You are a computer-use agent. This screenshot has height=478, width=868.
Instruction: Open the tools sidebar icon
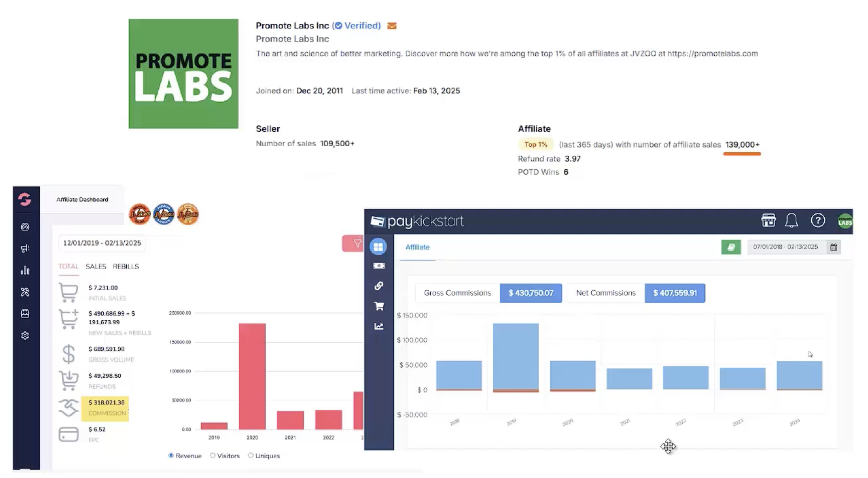(x=25, y=292)
